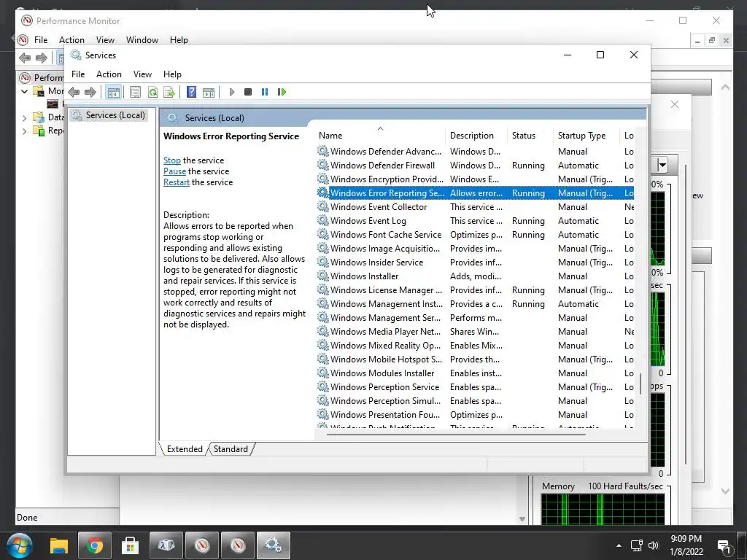The width and height of the screenshot is (747, 560).
Task: Select Windows Mobile Hotspot S... service
Action: click(475, 359)
